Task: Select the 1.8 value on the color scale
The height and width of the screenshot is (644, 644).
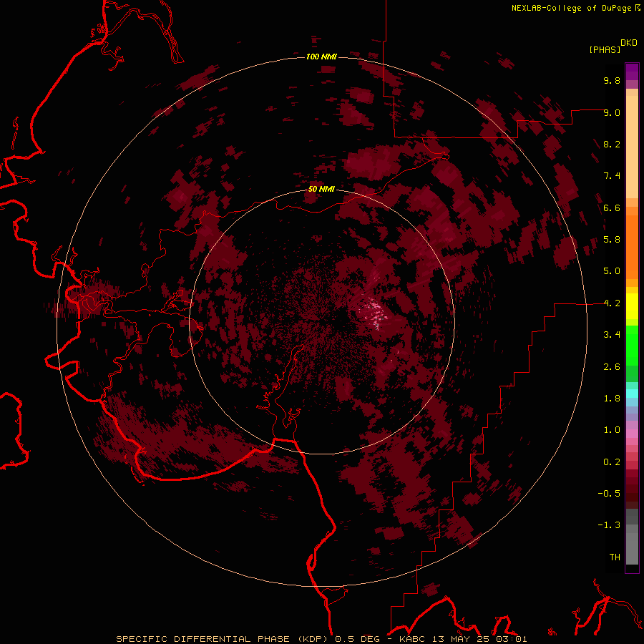Action: pyautogui.click(x=612, y=399)
